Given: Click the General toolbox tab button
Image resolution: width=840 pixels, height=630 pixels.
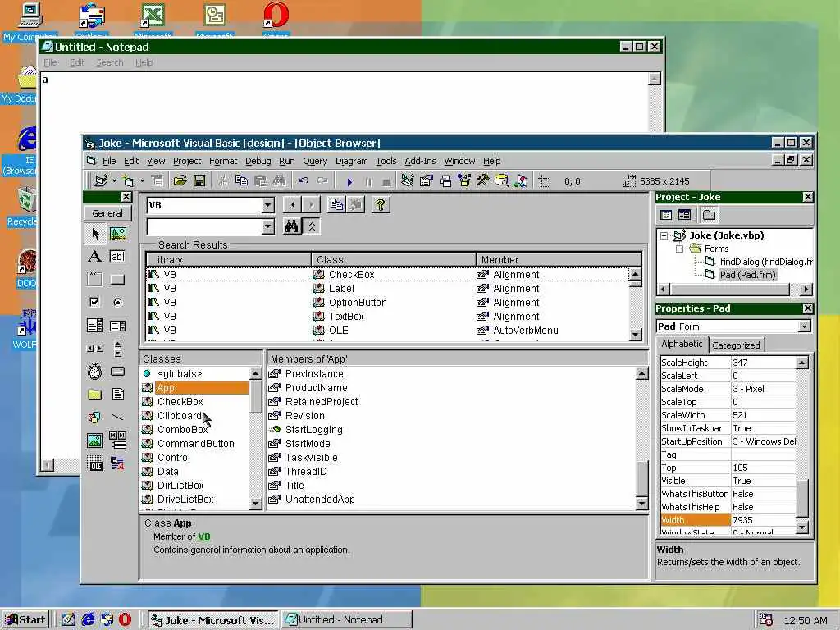Looking at the screenshot, I should pos(107,213).
